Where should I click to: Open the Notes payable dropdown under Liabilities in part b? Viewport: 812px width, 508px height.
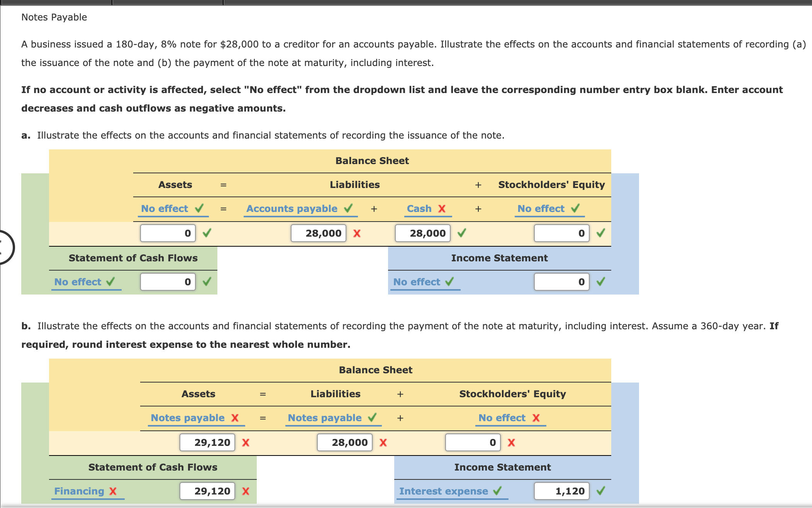tap(324, 418)
